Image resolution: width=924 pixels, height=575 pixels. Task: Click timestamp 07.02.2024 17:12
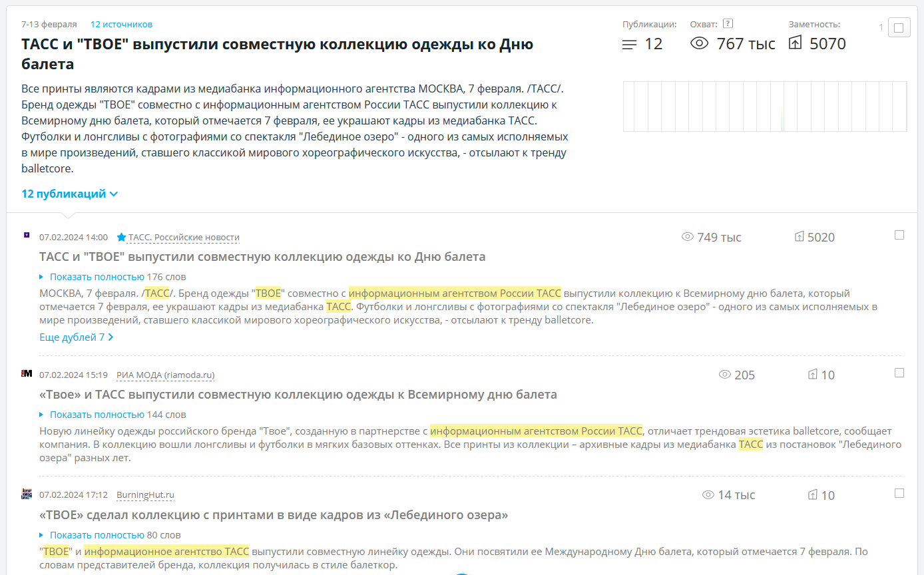73,495
